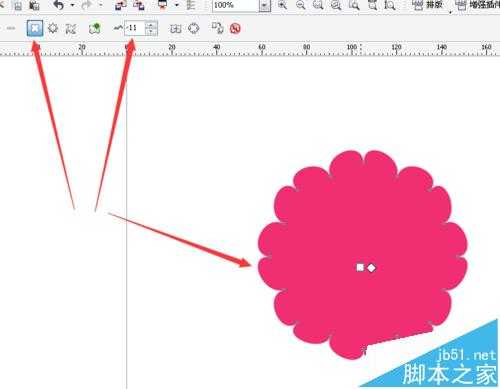
Task: Click the Convert to Curves icon
Action: [x=194, y=28]
